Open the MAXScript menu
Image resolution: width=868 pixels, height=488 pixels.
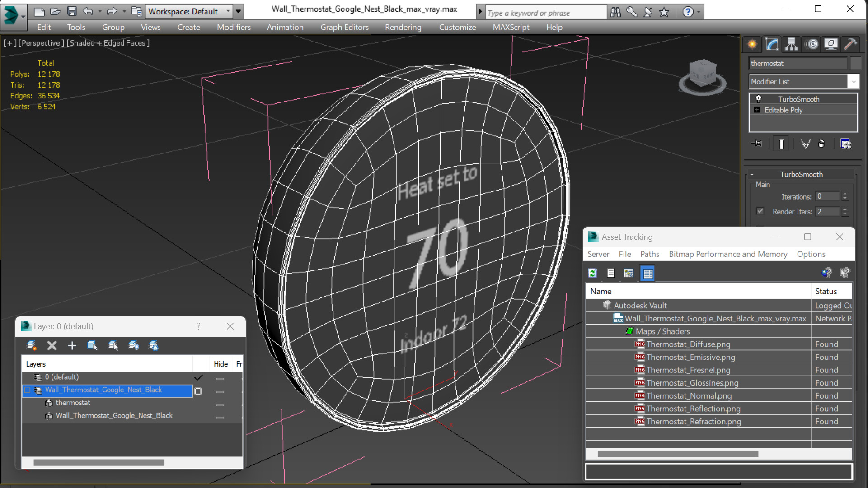[511, 27]
